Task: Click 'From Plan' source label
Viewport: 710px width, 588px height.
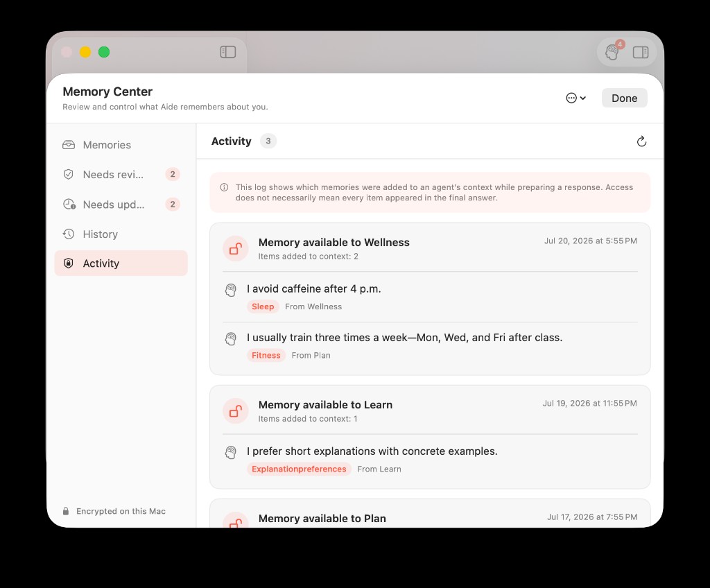Action: point(311,356)
